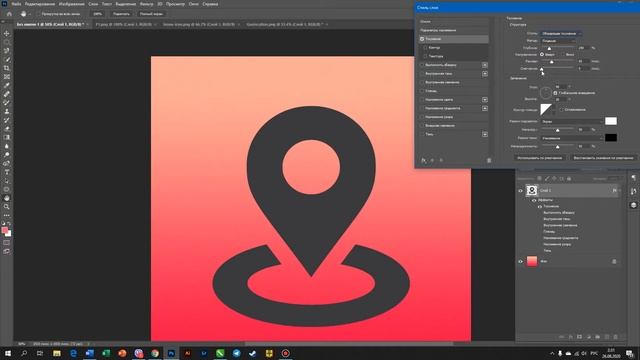
Task: Select the Zoom tool
Action: point(7,207)
